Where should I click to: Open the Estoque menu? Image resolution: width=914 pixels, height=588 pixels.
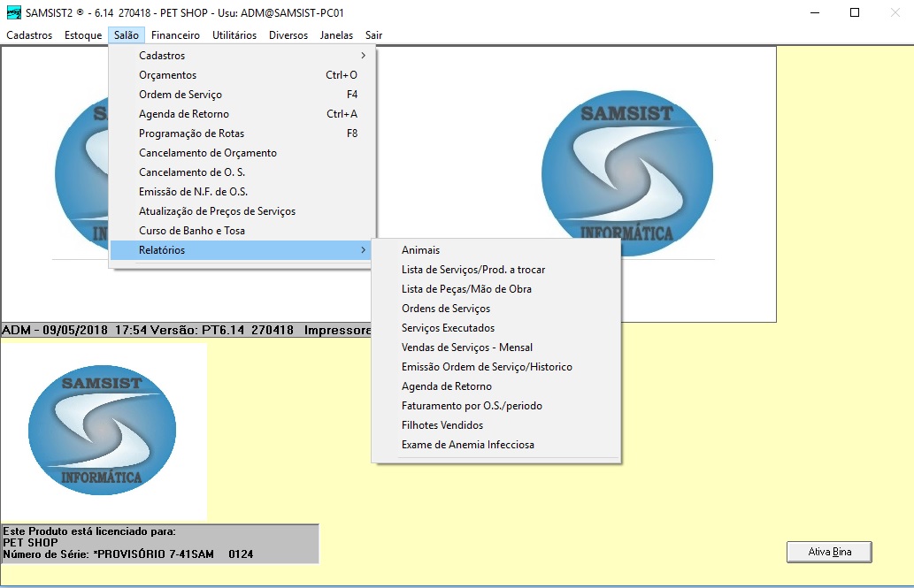pos(83,35)
